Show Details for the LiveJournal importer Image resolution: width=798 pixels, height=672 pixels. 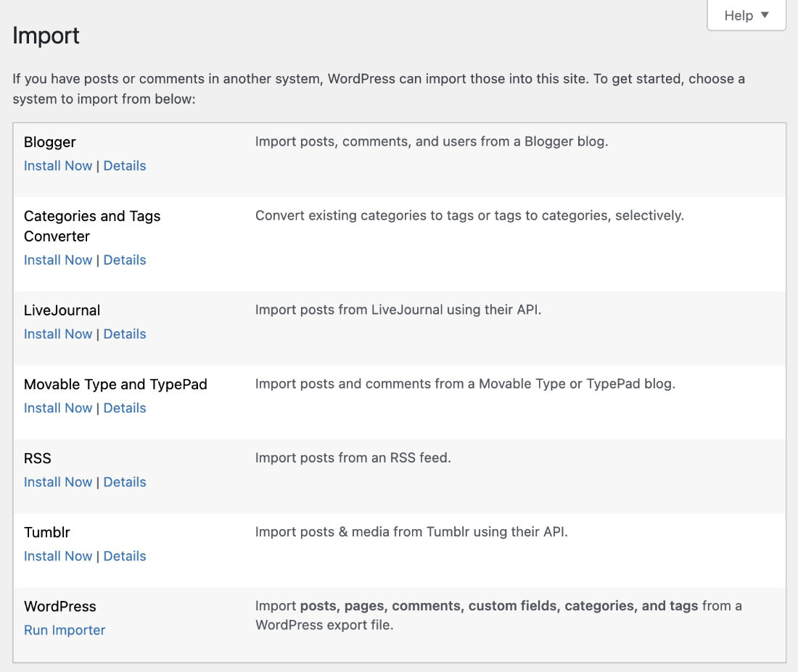tap(125, 334)
